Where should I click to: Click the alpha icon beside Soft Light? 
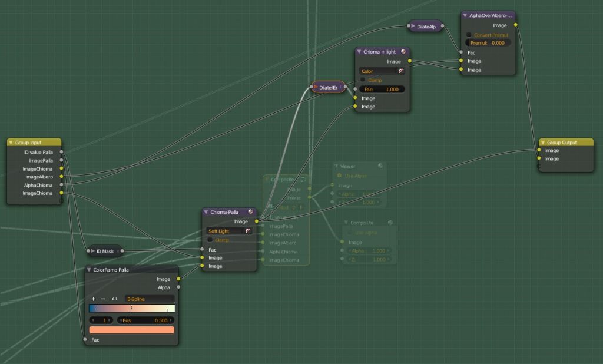coord(248,231)
